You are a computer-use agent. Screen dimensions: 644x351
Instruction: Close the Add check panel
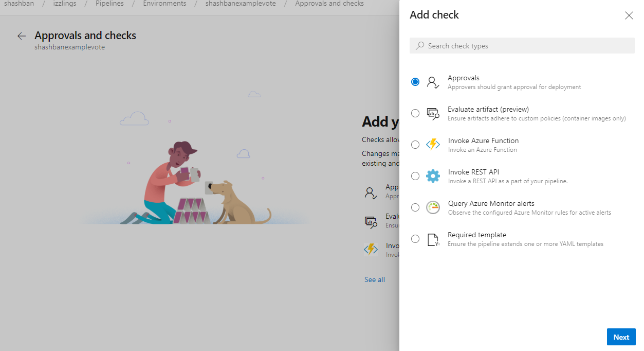629,15
